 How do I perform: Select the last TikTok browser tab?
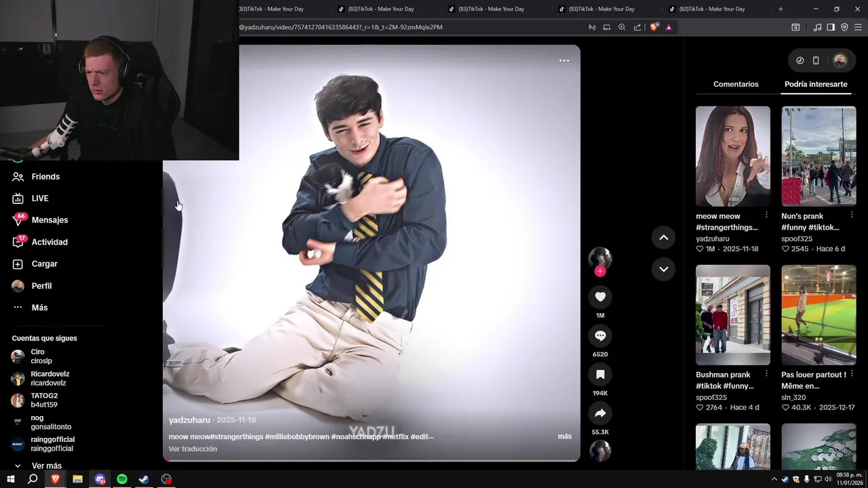[712, 9]
